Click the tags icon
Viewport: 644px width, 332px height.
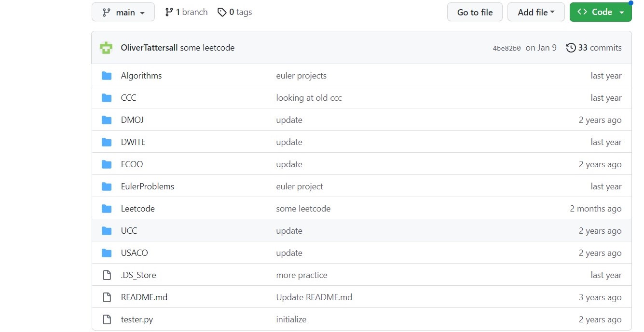(x=222, y=12)
